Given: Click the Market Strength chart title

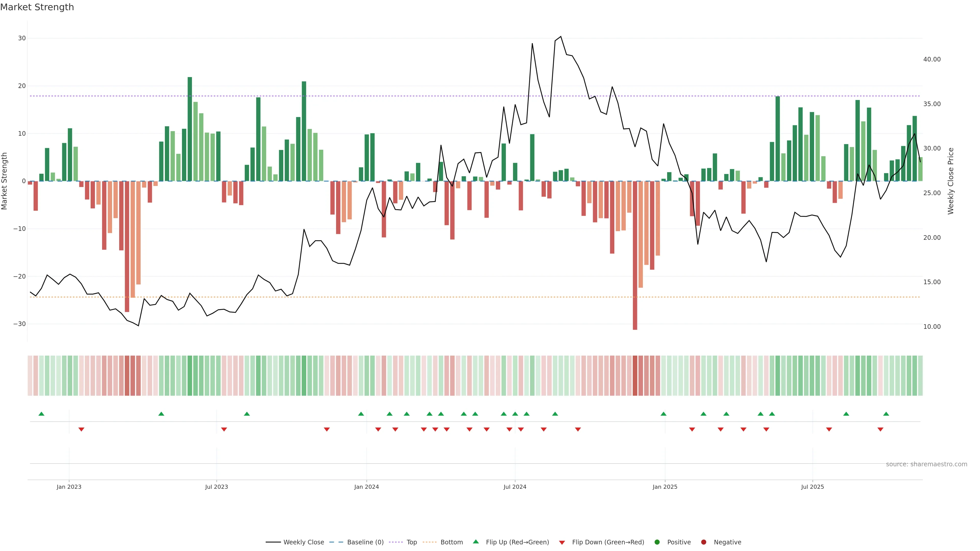Looking at the screenshot, I should point(37,7).
